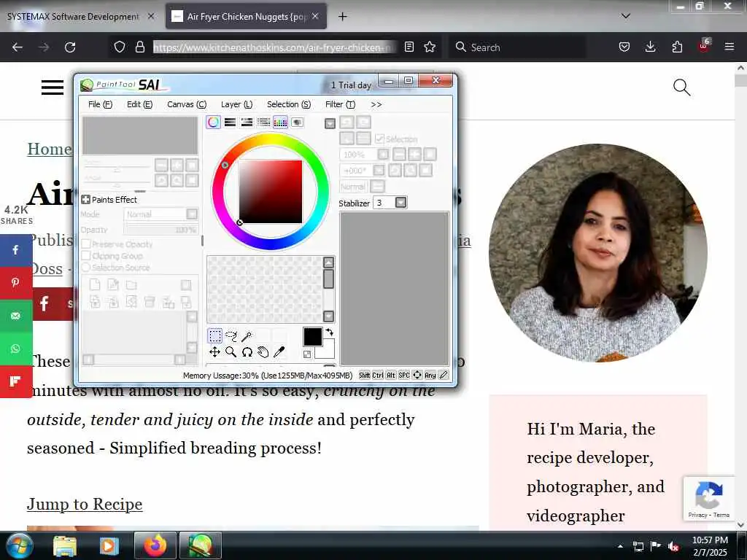Screen dimensions: 747x560
Task: Toggle the HSV sliders panel button
Action: tap(247, 122)
